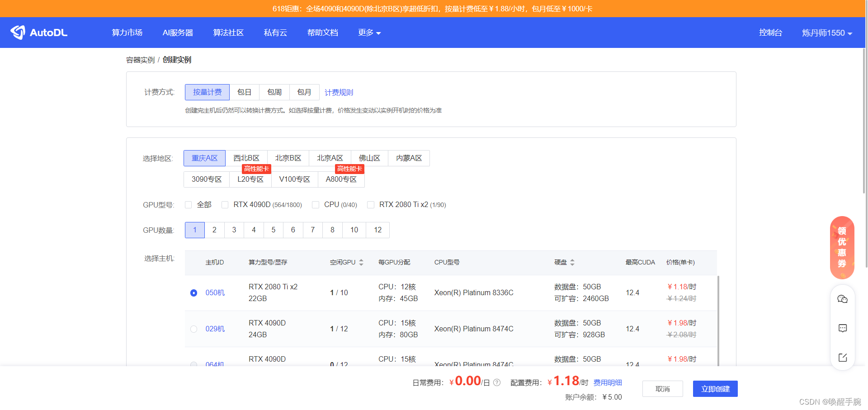Open the 费用明细 link
Viewport: 868px width, 410px height.
(608, 382)
